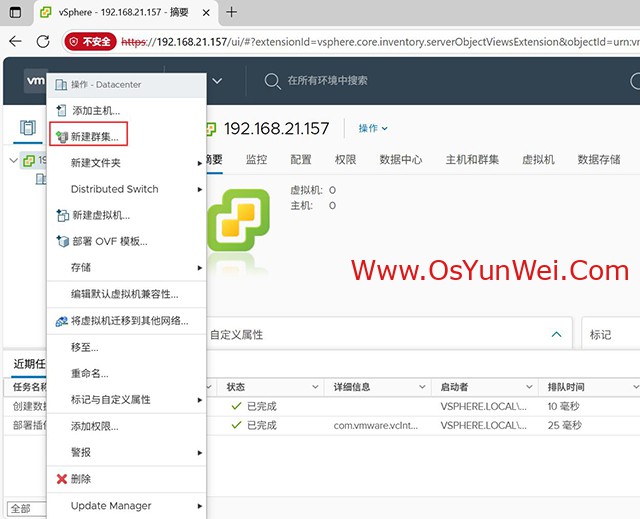The width and height of the screenshot is (640, 519).
Task: Open the 全部 filter dropdown
Action: tap(26, 509)
